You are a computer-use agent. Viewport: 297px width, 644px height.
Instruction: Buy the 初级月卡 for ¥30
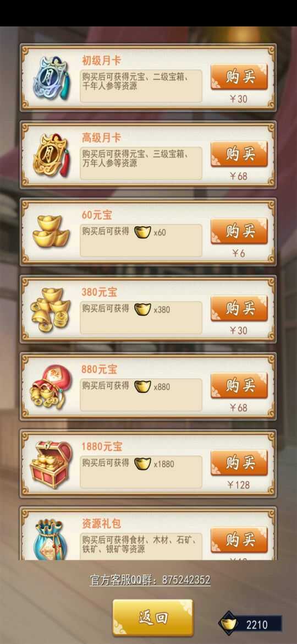pos(239,77)
